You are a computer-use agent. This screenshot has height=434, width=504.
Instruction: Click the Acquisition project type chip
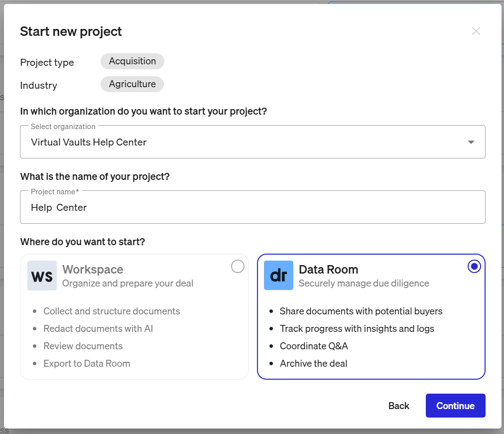132,61
